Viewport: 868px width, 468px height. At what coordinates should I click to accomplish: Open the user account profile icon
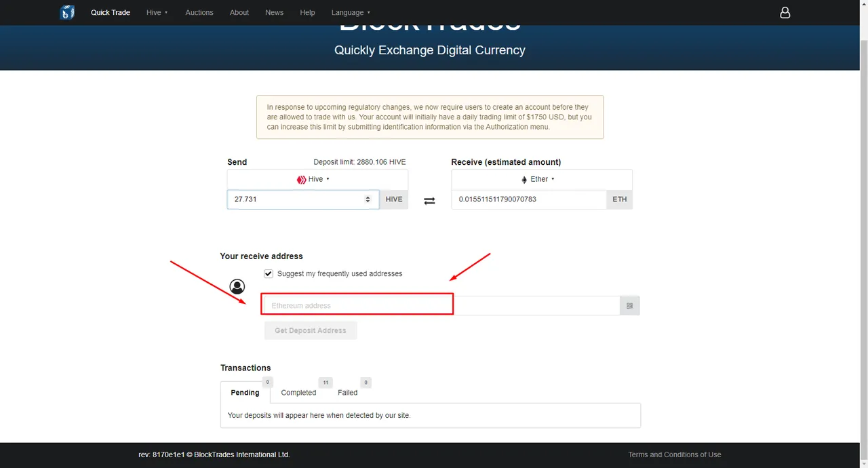click(x=785, y=12)
